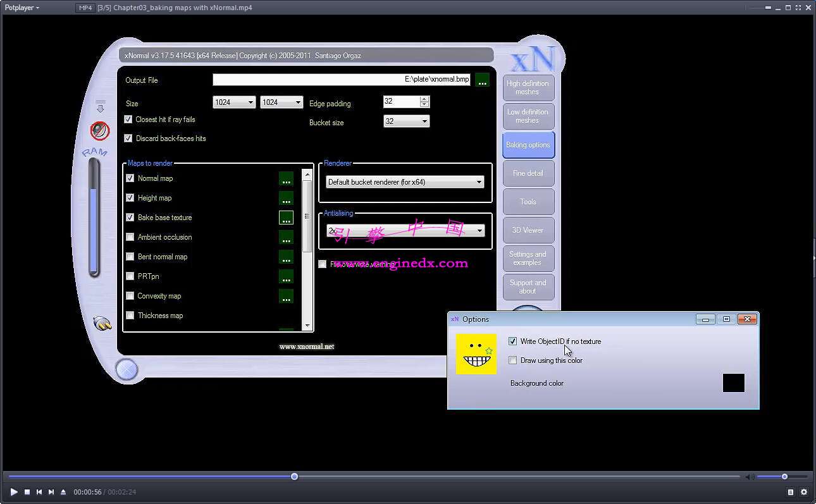Switch to Low definition meshes tab
816x504 pixels.
pos(528,116)
